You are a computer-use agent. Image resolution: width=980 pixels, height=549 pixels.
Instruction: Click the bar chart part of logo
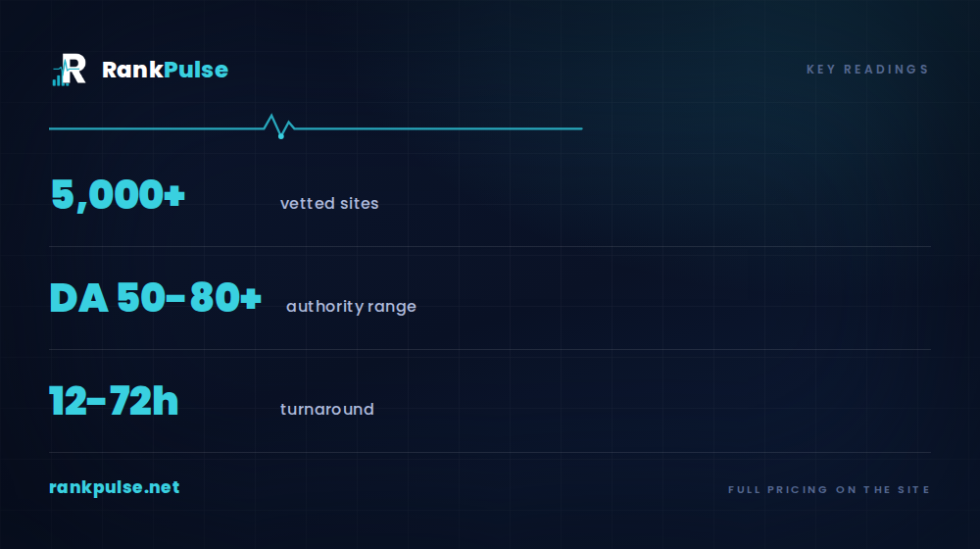(x=60, y=78)
